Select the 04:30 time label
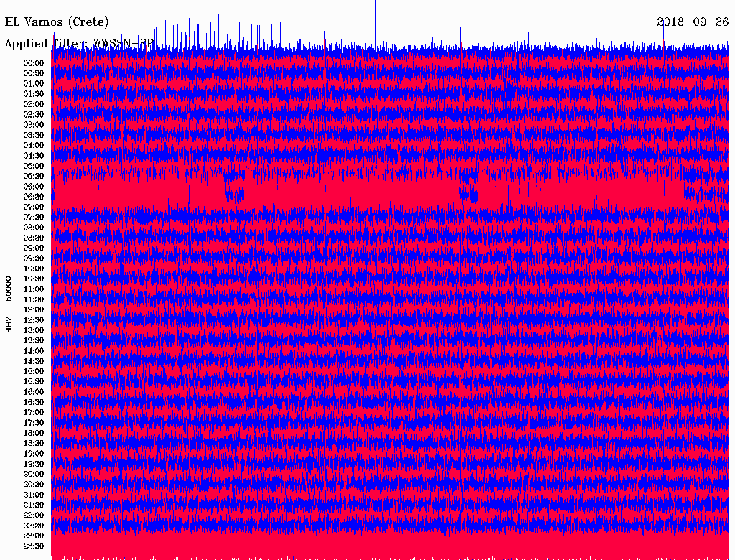The height and width of the screenshot is (560, 735). pos(34,155)
